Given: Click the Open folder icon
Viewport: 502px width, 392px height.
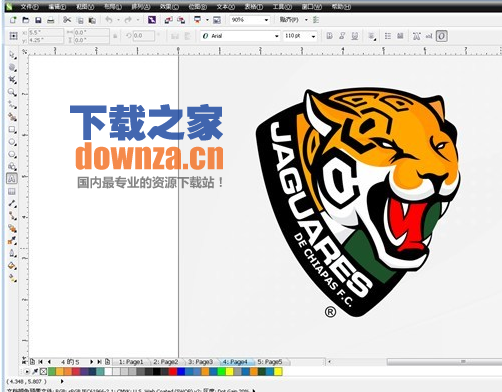Looking at the screenshot, I should [26, 20].
